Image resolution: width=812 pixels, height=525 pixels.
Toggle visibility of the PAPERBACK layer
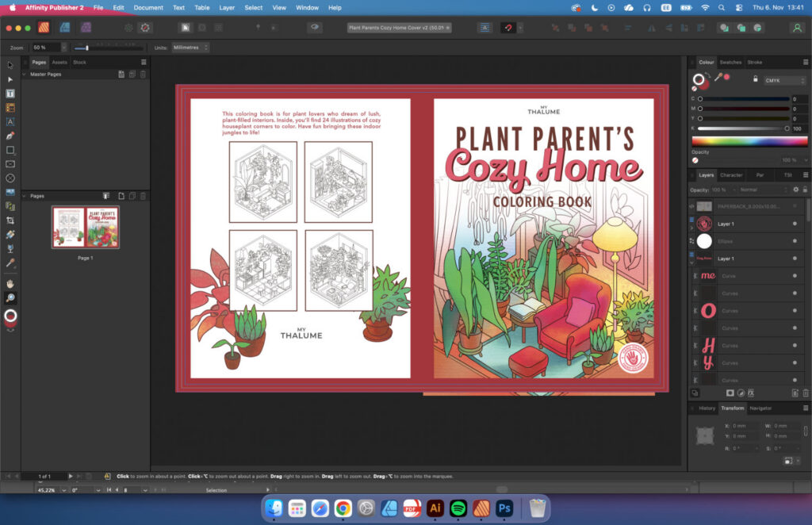(795, 206)
